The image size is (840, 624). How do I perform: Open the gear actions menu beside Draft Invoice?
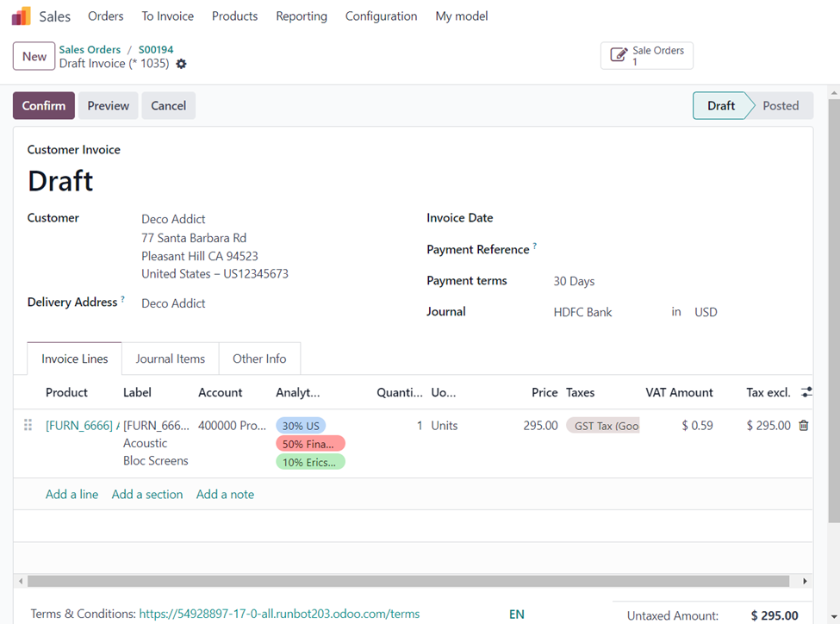pos(181,64)
